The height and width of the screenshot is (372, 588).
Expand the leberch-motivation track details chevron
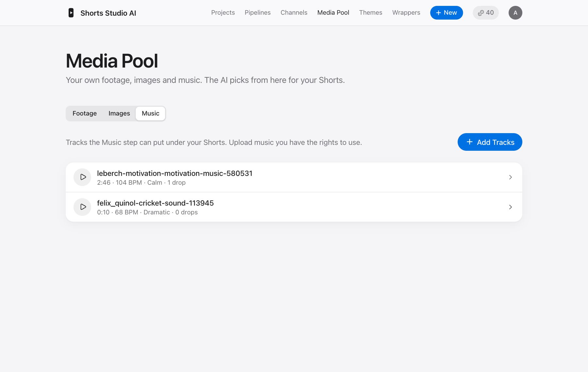point(510,177)
